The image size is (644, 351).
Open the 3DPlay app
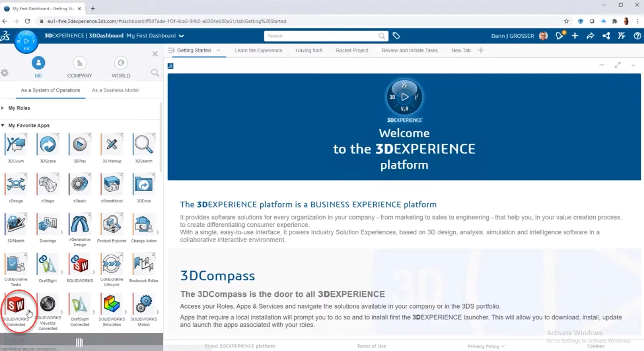point(80,145)
